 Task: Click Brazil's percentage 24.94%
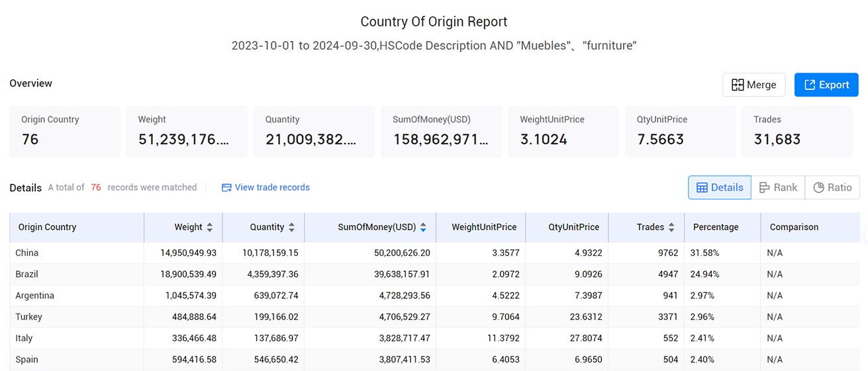704,274
